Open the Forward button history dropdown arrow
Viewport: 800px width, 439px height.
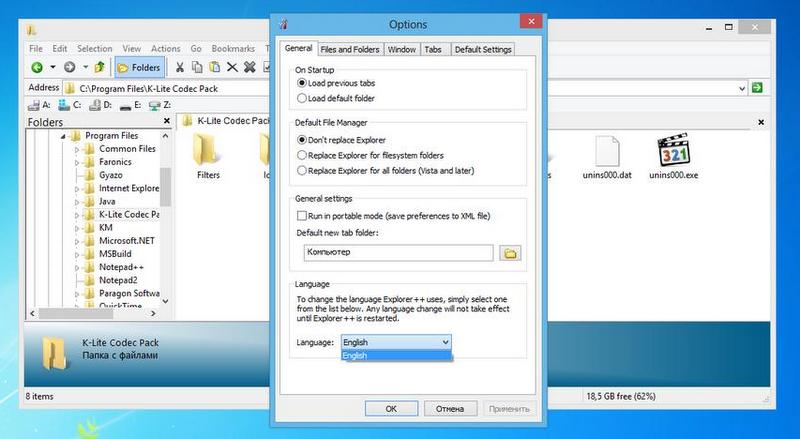(x=85, y=67)
